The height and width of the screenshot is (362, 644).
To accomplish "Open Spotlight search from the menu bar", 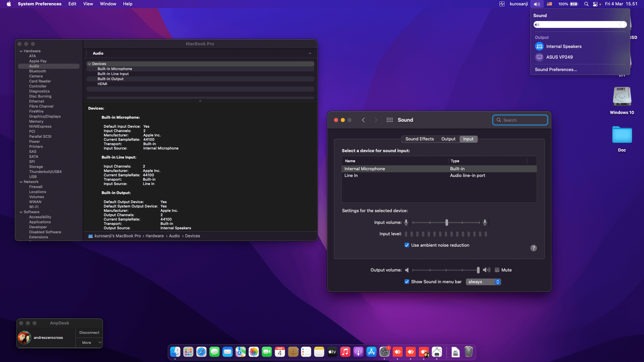I will [586, 4].
